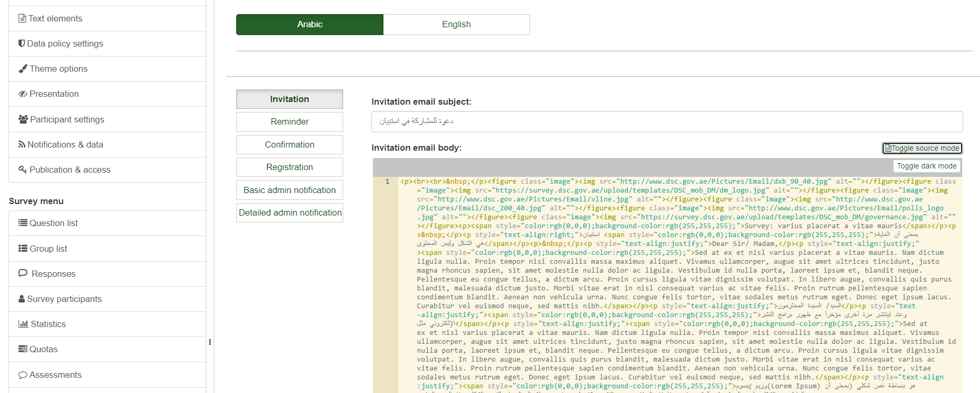Screen dimensions: 980x393
Task: Click the Statistics bar chart icon
Action: pos(23,324)
